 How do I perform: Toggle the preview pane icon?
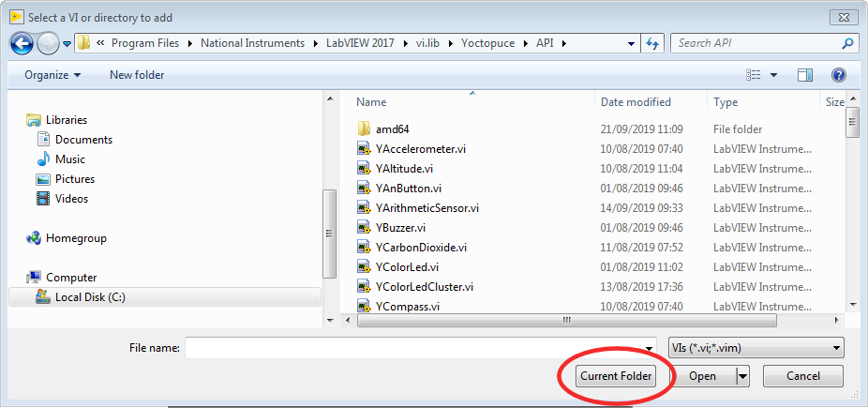(x=804, y=75)
